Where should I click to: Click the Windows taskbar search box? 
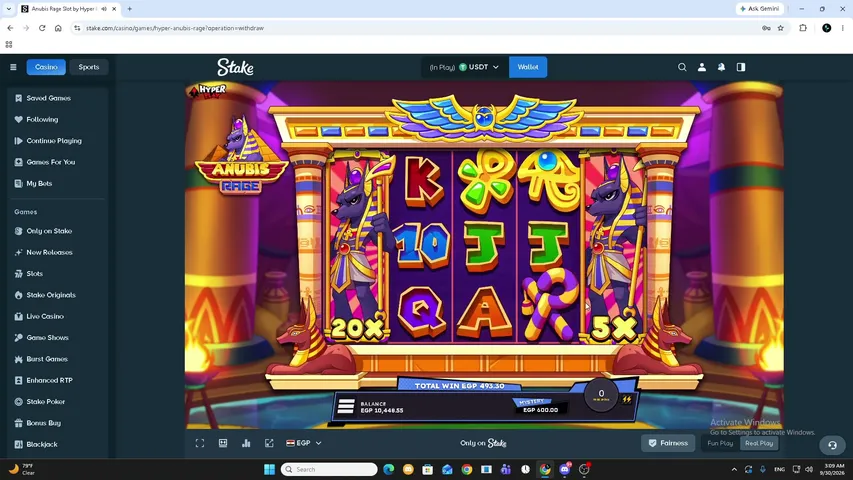(329, 469)
